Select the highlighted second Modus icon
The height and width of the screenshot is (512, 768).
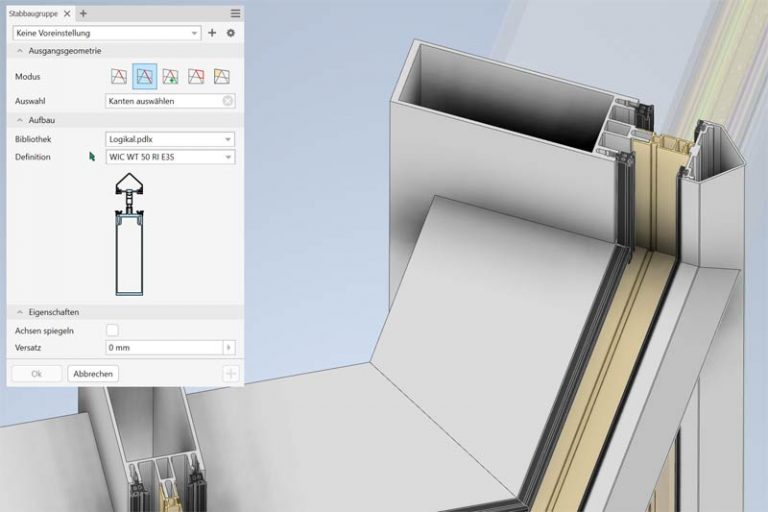click(145, 76)
